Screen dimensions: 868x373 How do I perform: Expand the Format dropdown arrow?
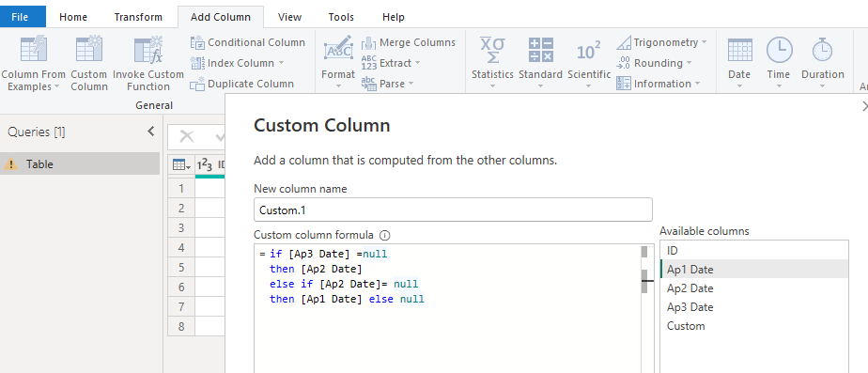click(338, 86)
